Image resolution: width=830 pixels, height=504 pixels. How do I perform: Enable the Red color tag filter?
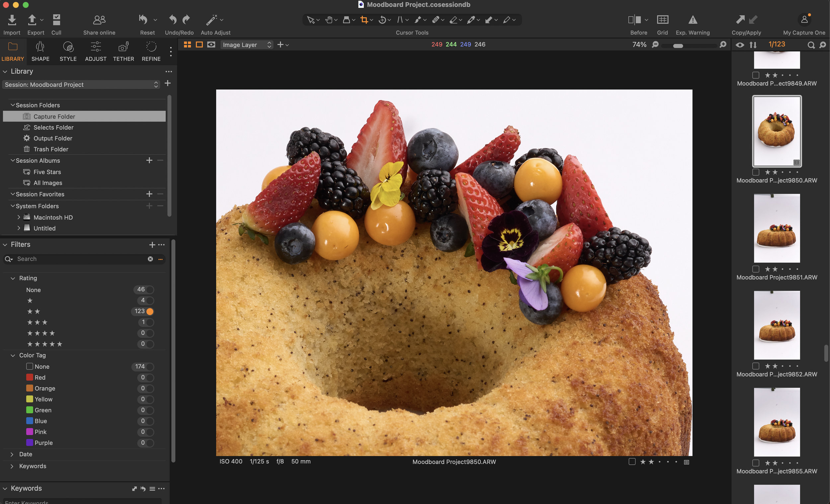click(x=150, y=377)
